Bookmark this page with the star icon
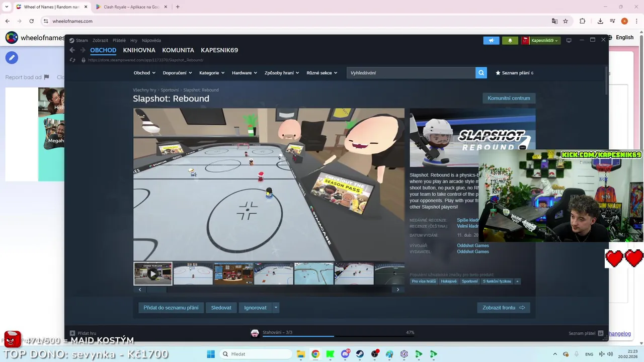This screenshot has height=362, width=644. coord(566,21)
